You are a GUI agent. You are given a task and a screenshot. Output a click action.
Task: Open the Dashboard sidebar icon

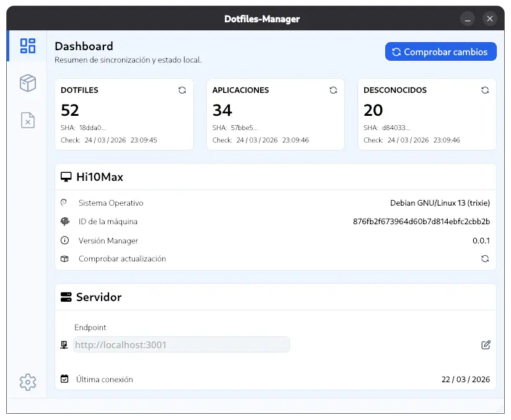pos(28,46)
